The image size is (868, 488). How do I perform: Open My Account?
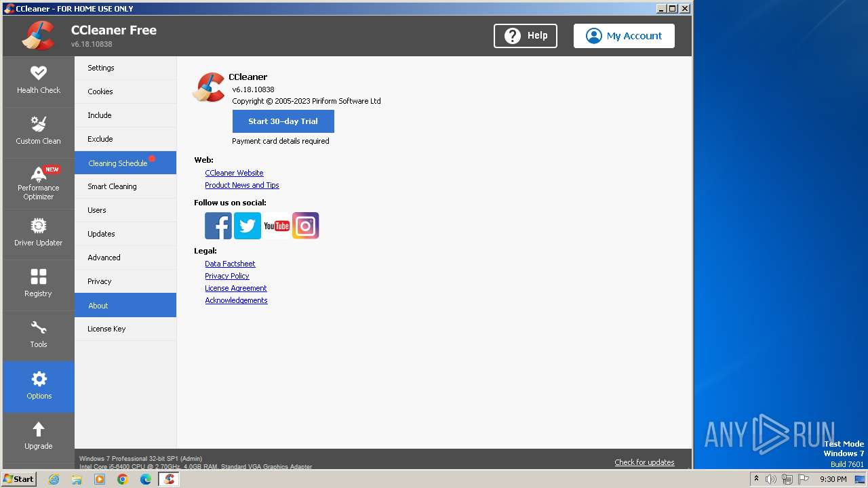624,36
